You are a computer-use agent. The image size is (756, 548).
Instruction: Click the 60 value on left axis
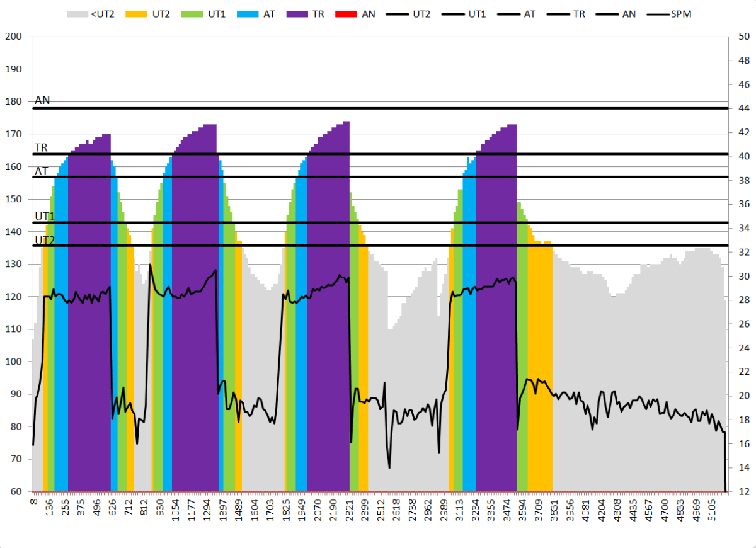click(16, 491)
